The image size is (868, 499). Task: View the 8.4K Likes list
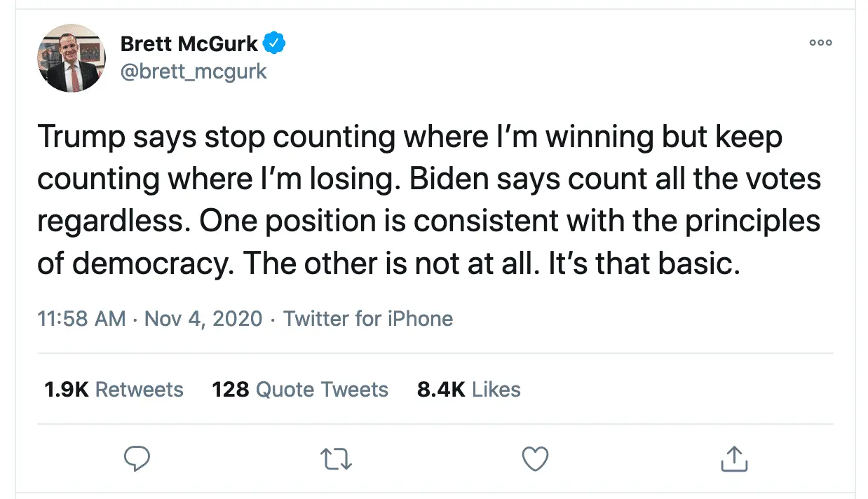click(x=468, y=389)
